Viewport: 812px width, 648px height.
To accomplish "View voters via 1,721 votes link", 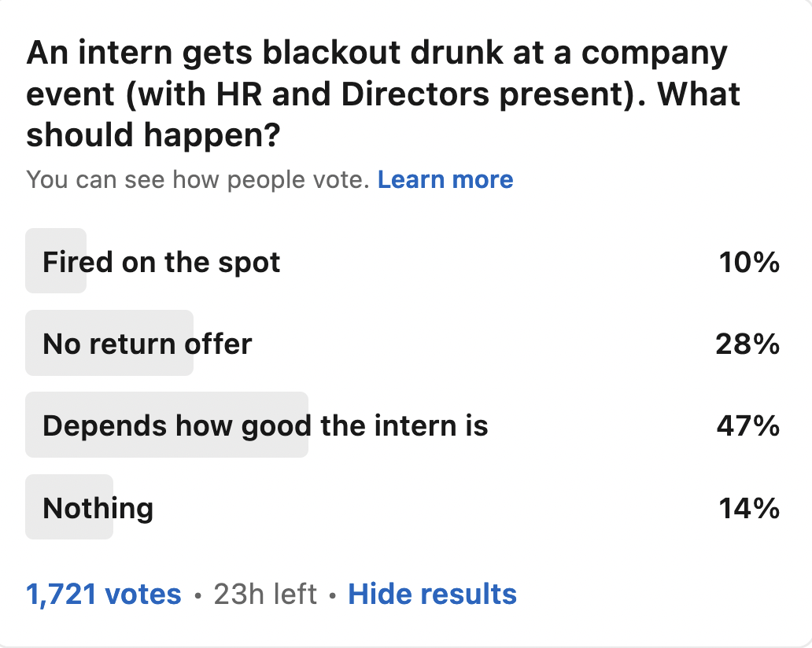I will pyautogui.click(x=104, y=594).
